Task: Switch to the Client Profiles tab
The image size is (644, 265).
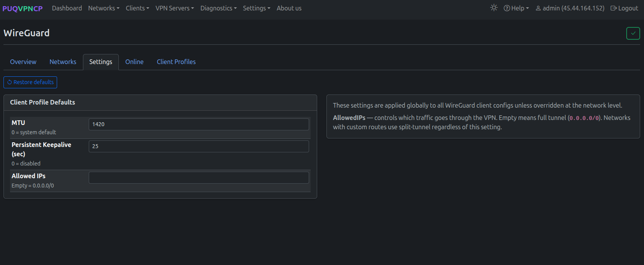Action: [x=176, y=62]
